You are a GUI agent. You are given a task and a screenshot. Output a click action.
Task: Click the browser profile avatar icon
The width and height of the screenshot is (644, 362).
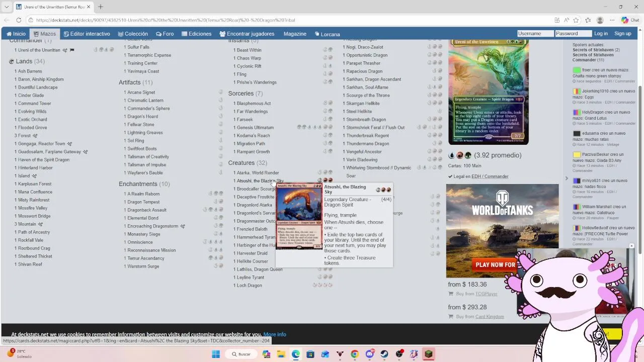[600, 20]
